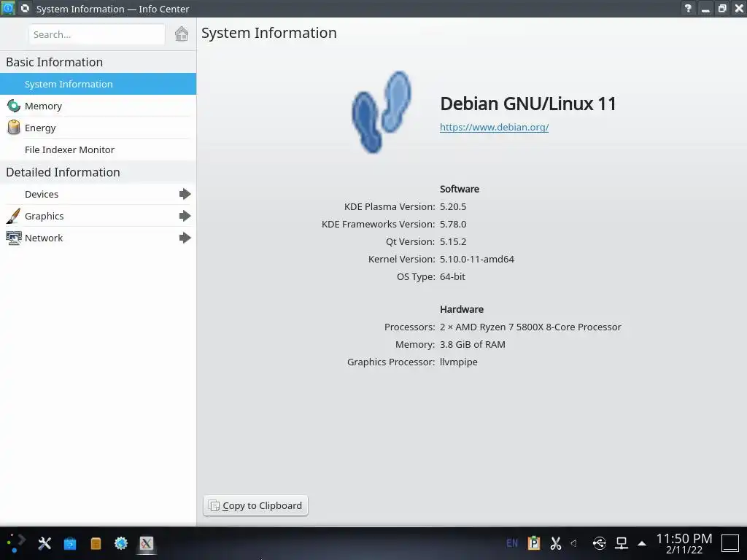The height and width of the screenshot is (560, 747).
Task: Click the blue gear taskbar icon
Action: point(121,543)
